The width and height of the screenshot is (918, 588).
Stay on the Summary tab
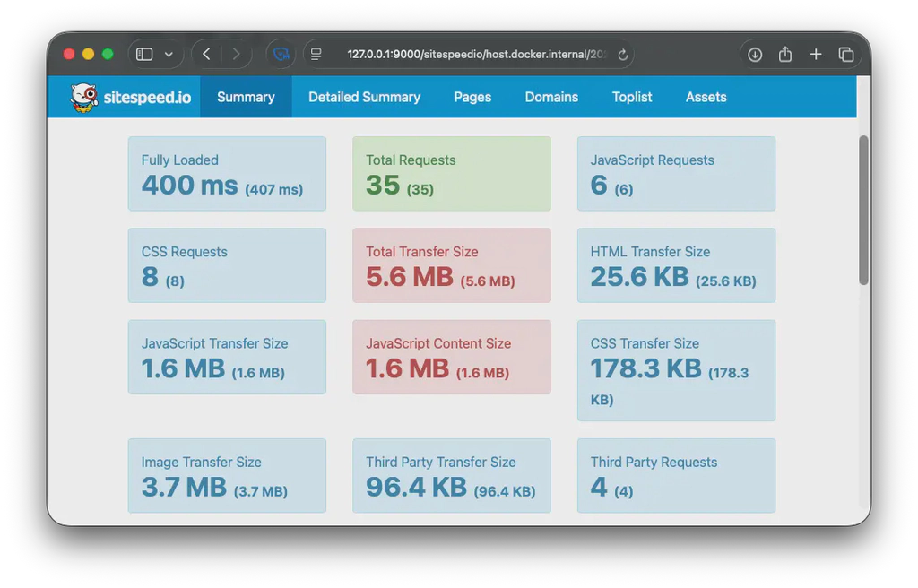[246, 97]
